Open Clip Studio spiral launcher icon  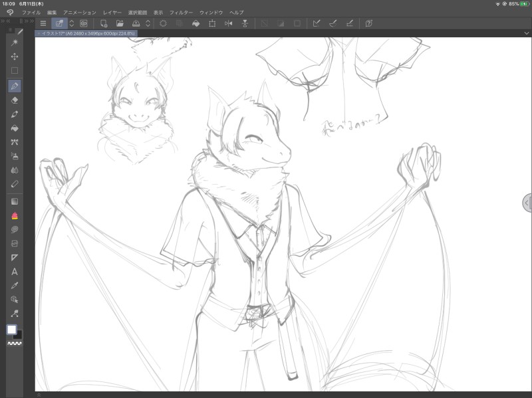pos(84,23)
